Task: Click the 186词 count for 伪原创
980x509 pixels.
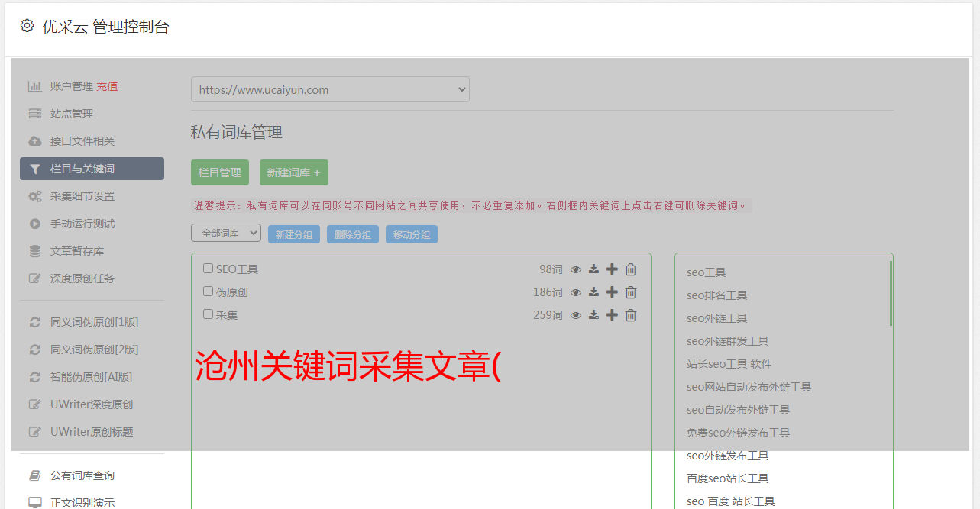Action: [548, 292]
